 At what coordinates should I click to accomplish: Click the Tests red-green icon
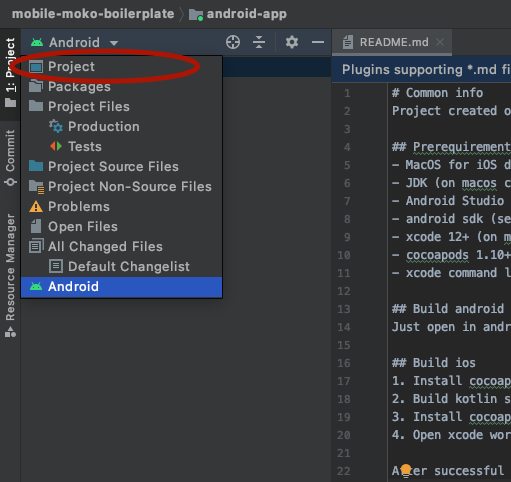[x=56, y=146]
